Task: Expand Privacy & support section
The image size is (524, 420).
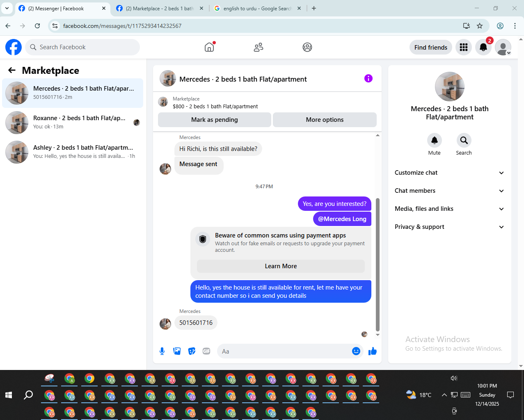Action: point(450,227)
